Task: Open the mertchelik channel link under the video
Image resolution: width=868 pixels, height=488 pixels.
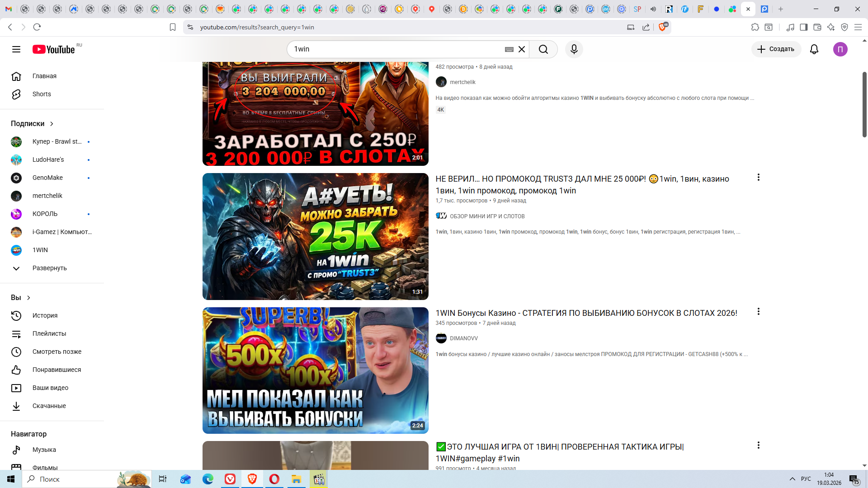Action: coord(462,82)
